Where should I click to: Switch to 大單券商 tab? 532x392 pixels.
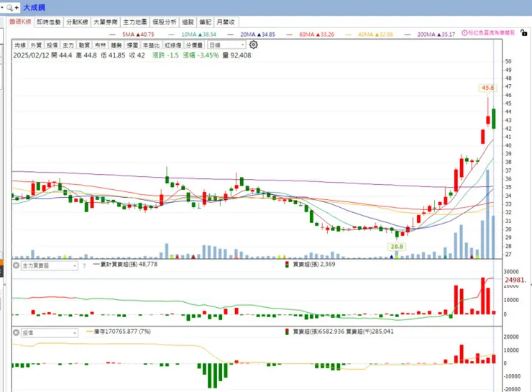pyautogui.click(x=106, y=22)
